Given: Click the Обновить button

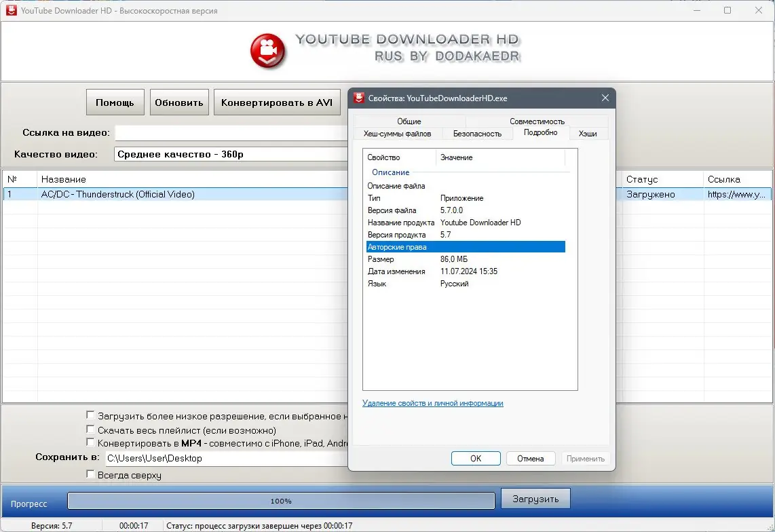Looking at the screenshot, I should click(x=179, y=102).
